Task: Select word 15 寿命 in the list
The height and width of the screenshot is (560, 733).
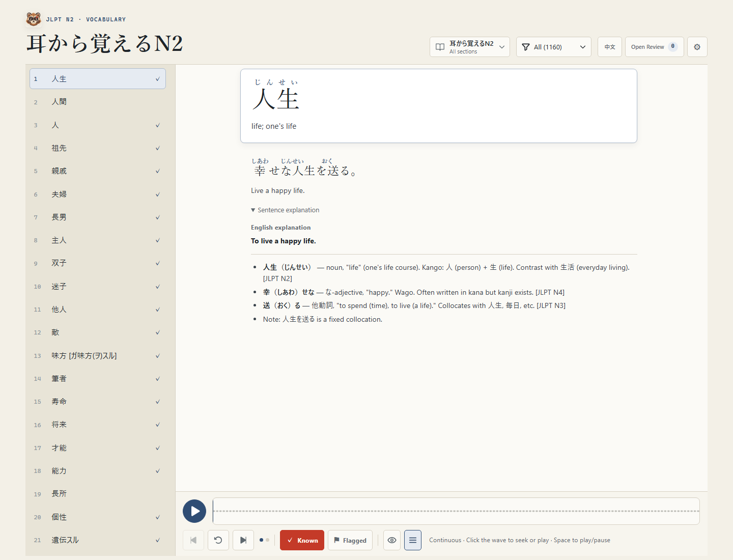Action: point(98,402)
